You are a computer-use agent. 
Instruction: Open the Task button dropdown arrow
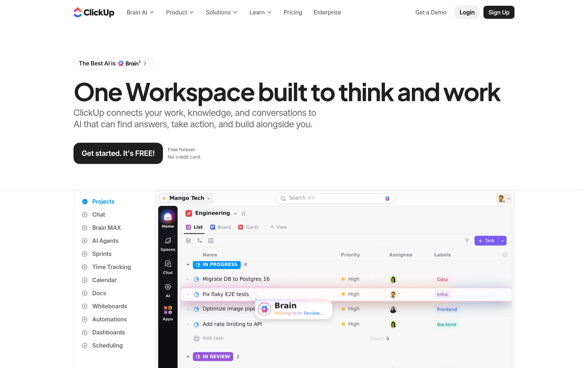[x=503, y=241]
